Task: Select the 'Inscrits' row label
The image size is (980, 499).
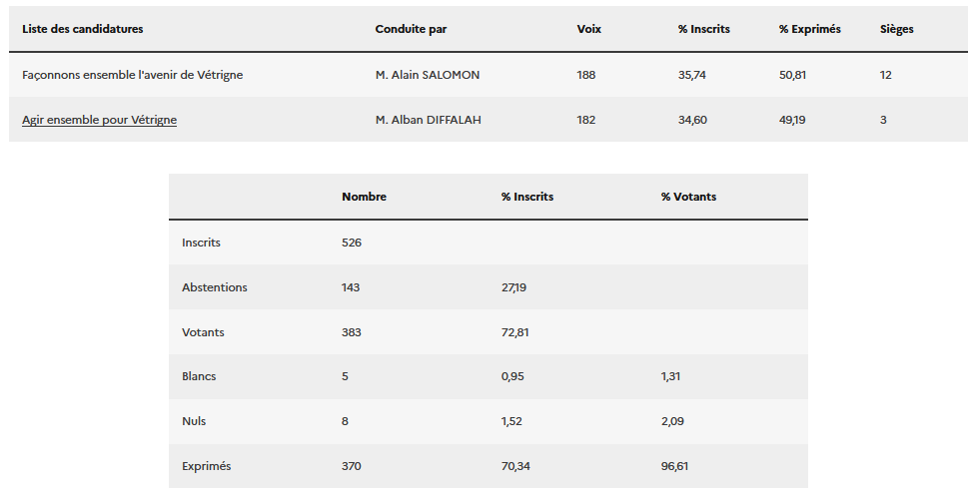Action: click(201, 243)
